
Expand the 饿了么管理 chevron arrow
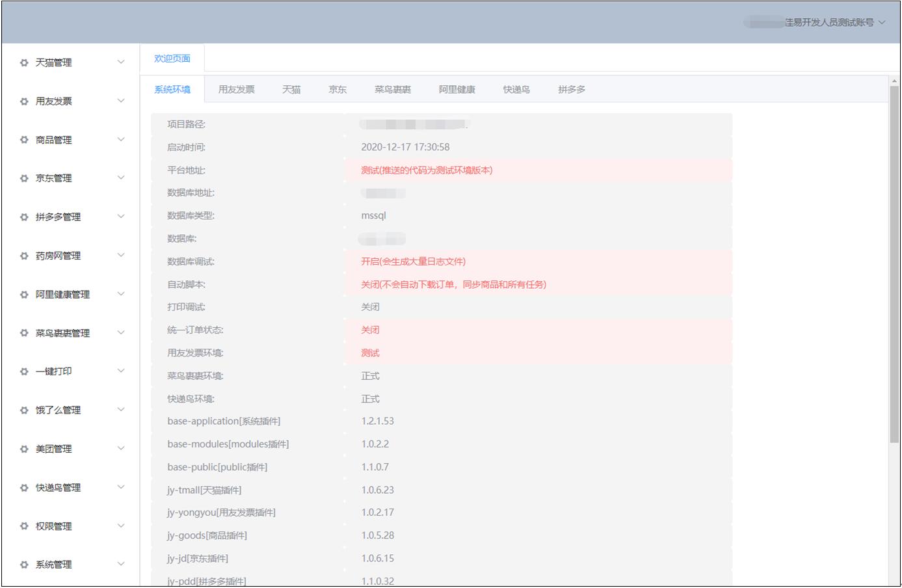[121, 410]
